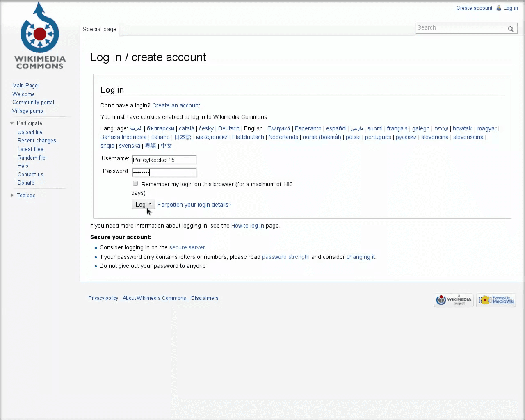Collapse the Participate sidebar section
Image resolution: width=525 pixels, height=420 pixels.
point(12,123)
